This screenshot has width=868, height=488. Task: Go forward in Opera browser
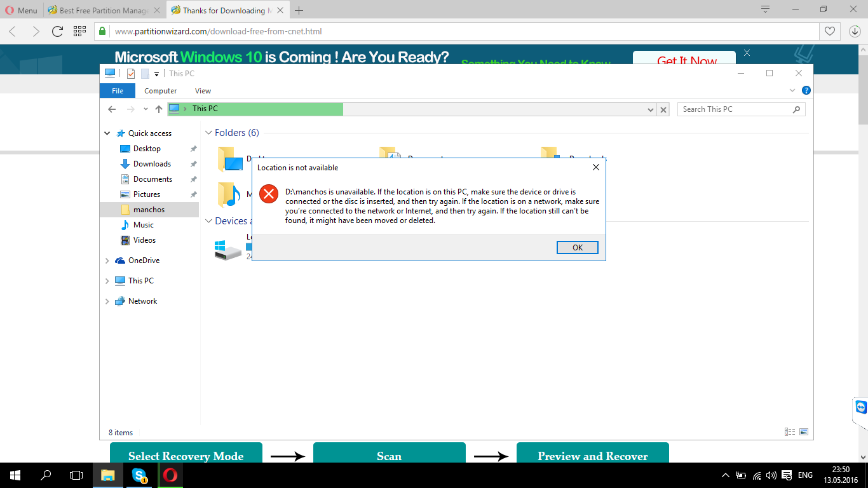click(x=35, y=31)
